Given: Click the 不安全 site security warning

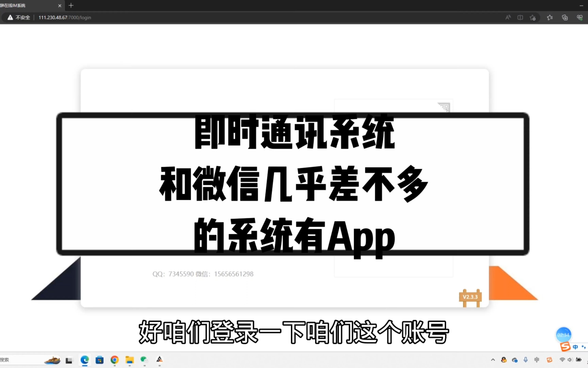Looking at the screenshot, I should [19, 18].
